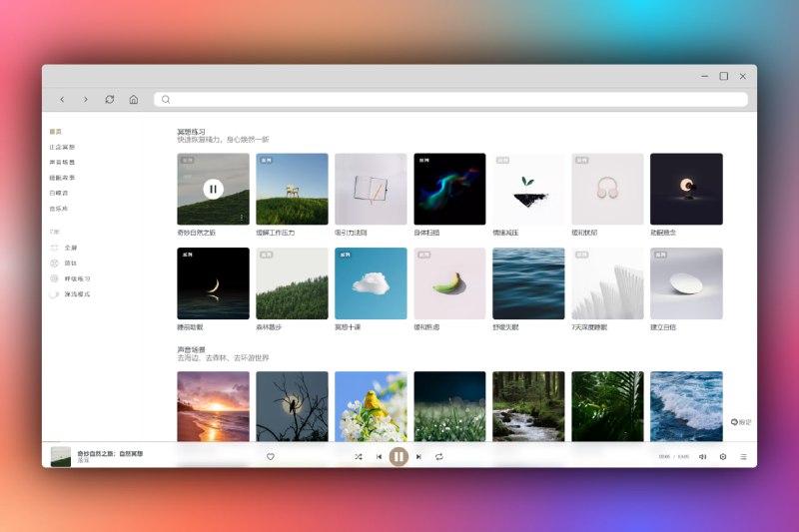Click the 身体扫描 title text
Image resolution: width=799 pixels, height=532 pixels.
[x=426, y=233]
